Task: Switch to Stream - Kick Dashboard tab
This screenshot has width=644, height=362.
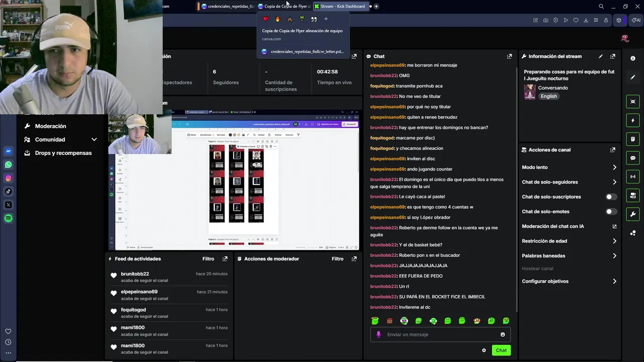Action: (x=340, y=7)
